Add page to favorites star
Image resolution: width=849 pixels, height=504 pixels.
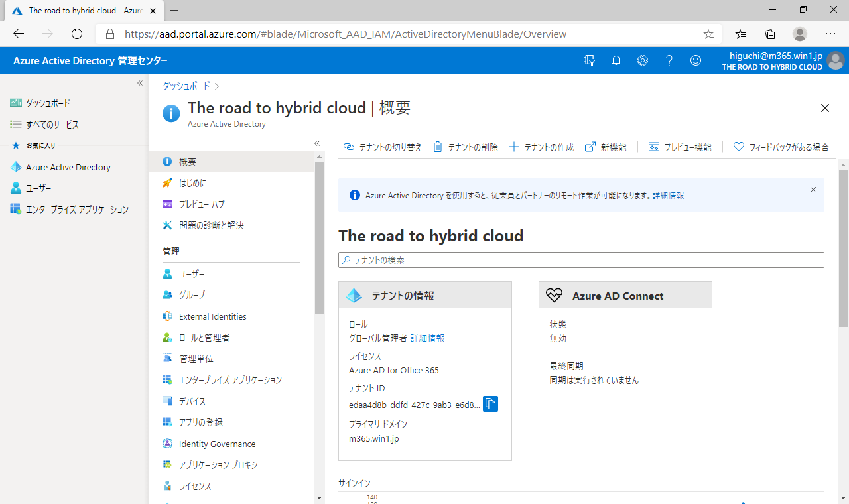tap(708, 34)
